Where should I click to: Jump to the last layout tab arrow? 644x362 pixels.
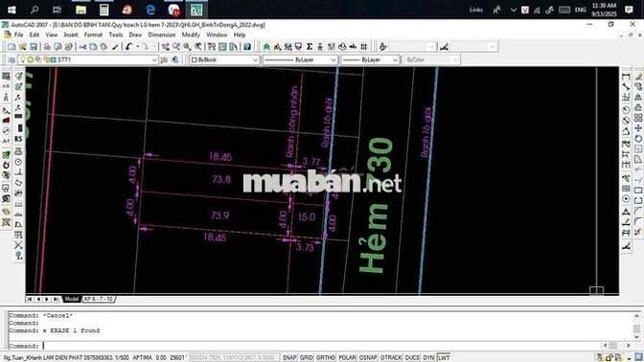coord(56,299)
